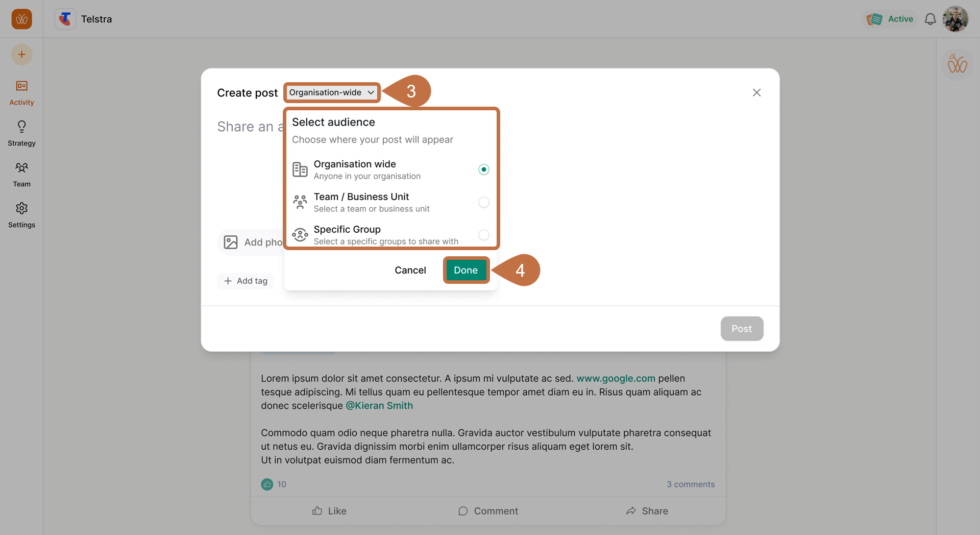Select Team / Business Unit radio option
Viewport: 980px width, 535px height.
[x=483, y=202]
